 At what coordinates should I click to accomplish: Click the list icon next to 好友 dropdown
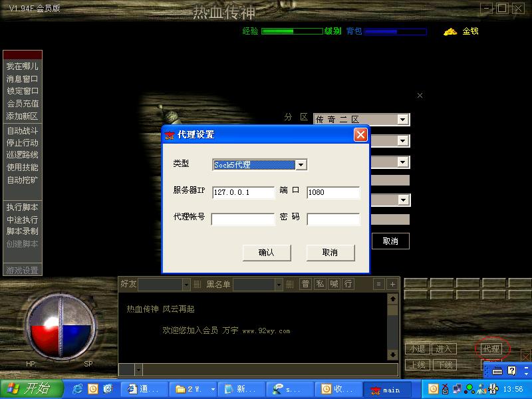(x=197, y=285)
